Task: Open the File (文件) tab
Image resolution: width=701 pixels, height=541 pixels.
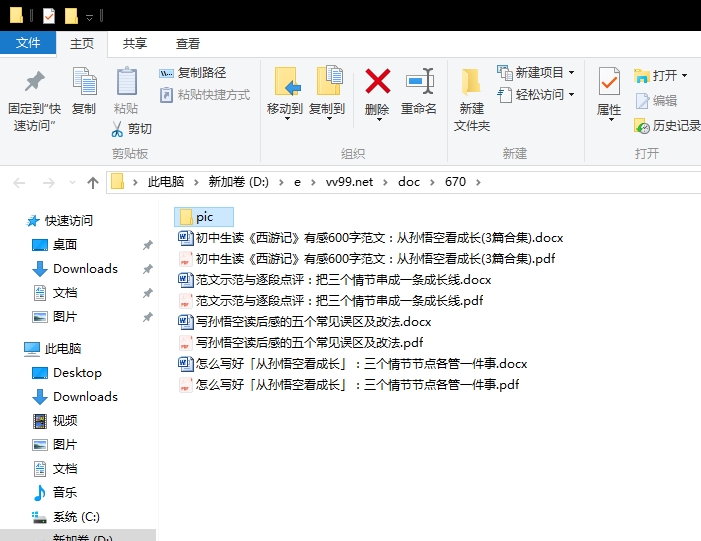Action: pyautogui.click(x=28, y=43)
